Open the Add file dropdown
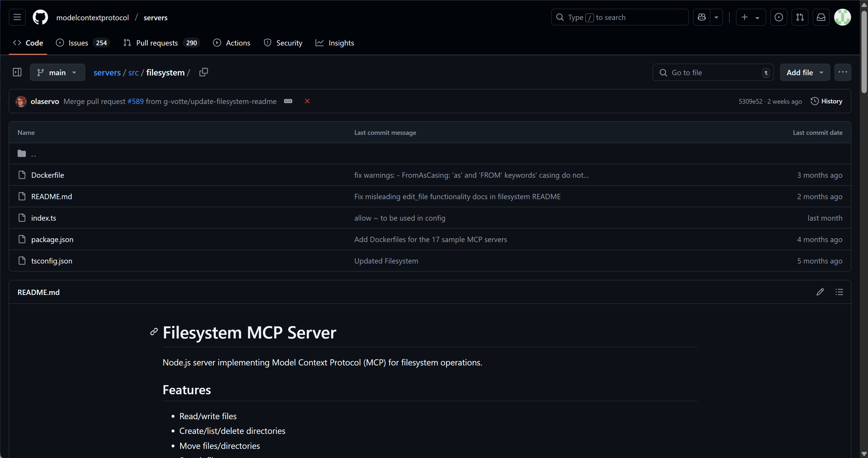Viewport: 868px width, 458px height. coord(805,73)
